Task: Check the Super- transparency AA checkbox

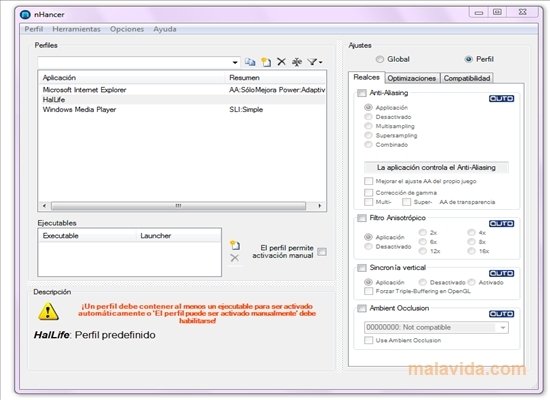Action: click(406, 202)
